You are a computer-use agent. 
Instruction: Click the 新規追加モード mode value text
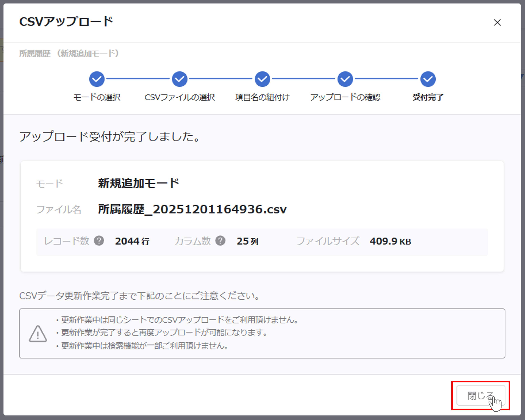click(138, 183)
